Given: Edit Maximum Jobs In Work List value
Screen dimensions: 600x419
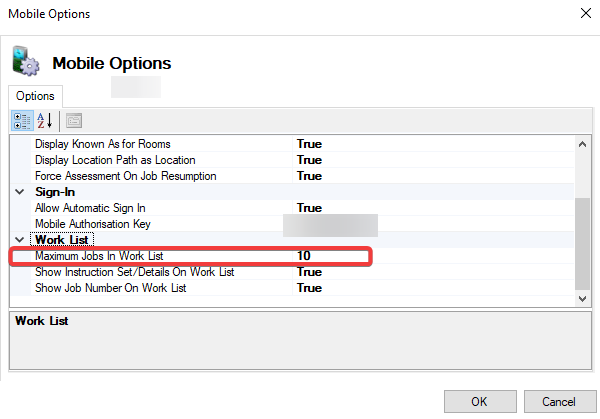Looking at the screenshot, I should [x=330, y=256].
